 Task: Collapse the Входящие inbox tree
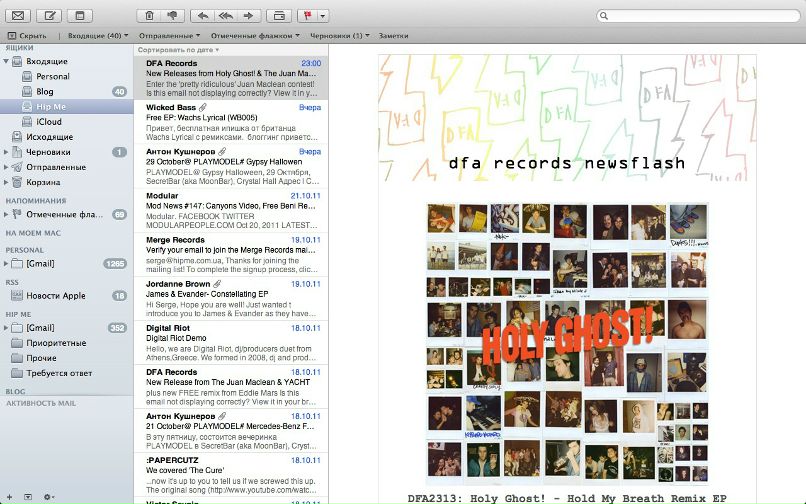(6, 62)
